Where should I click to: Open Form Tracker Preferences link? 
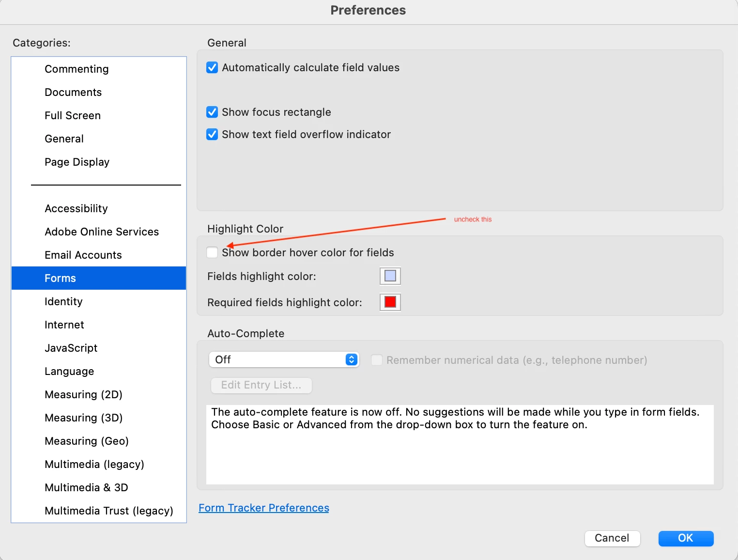[263, 508]
